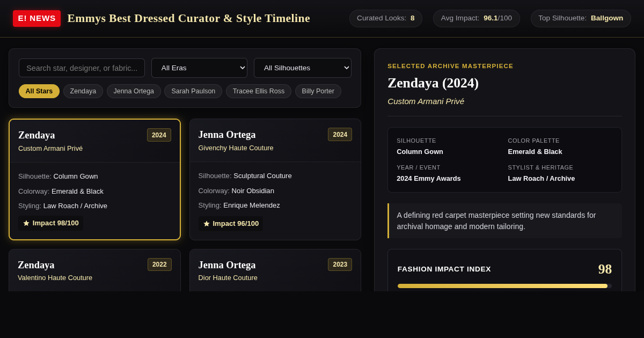Click the Fashion Impact Index progress bar
This screenshot has height=338, width=644.
click(504, 286)
